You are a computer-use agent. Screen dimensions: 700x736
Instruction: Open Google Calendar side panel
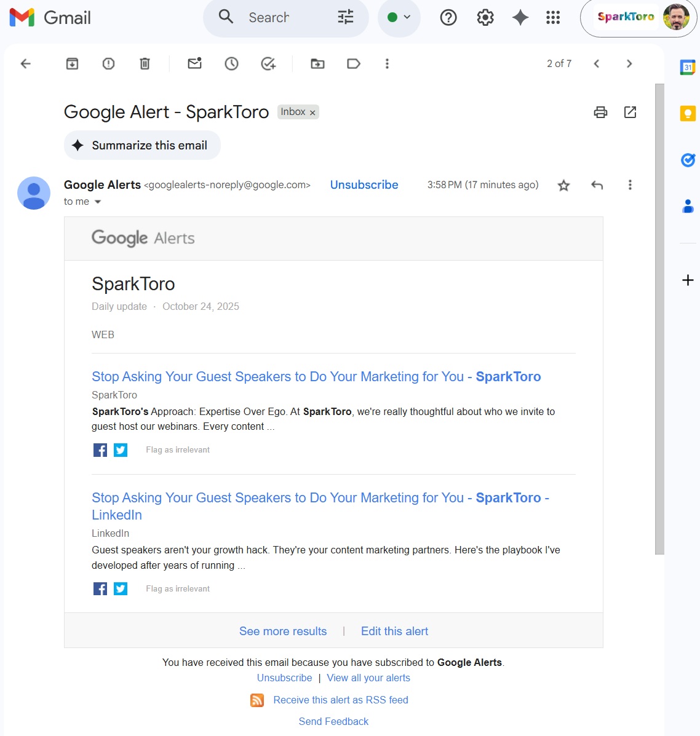tap(688, 67)
